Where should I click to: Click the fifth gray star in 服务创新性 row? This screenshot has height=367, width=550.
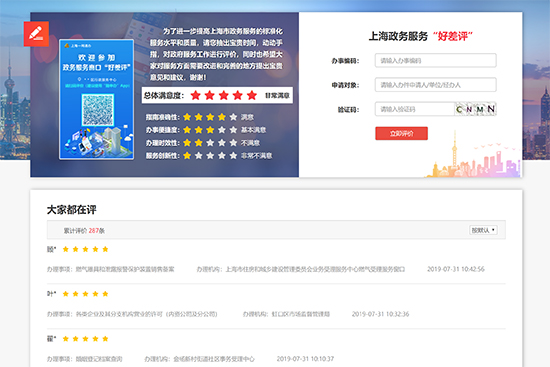tap(233, 155)
